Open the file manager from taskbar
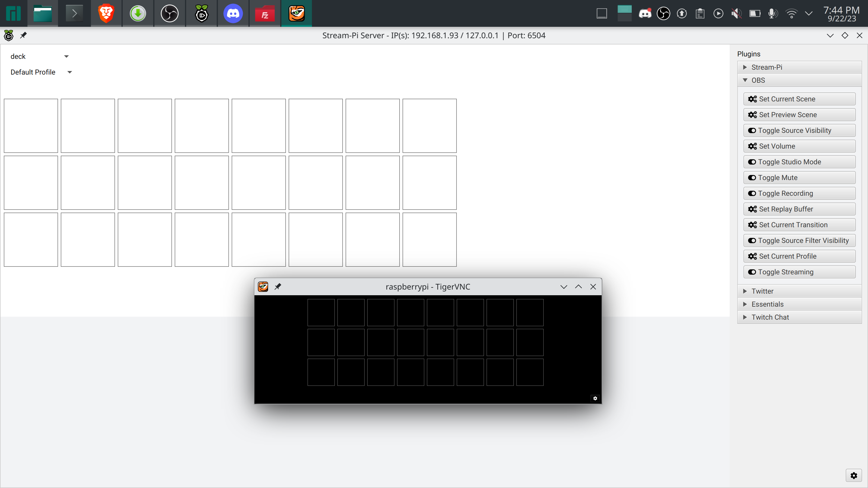The width and height of the screenshot is (868, 488). click(x=43, y=14)
